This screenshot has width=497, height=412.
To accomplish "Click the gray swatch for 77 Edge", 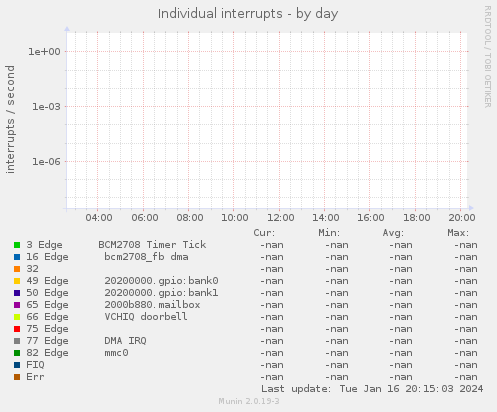I will tap(17, 341).
